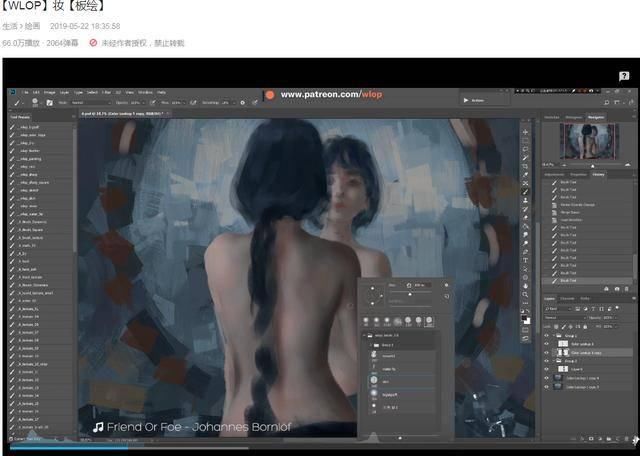640x456 pixels.
Task: Click the background color swatch
Action: 527,321
